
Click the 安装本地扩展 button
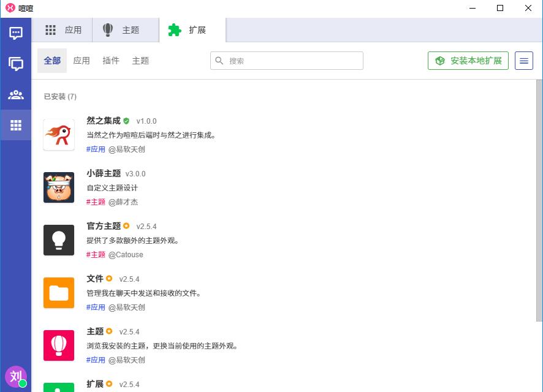click(468, 61)
